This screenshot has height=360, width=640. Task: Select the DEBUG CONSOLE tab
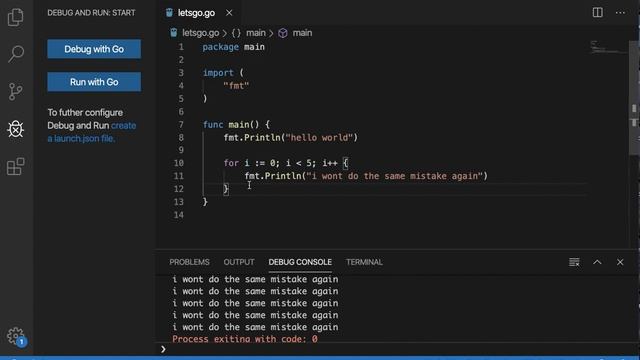pyautogui.click(x=300, y=262)
